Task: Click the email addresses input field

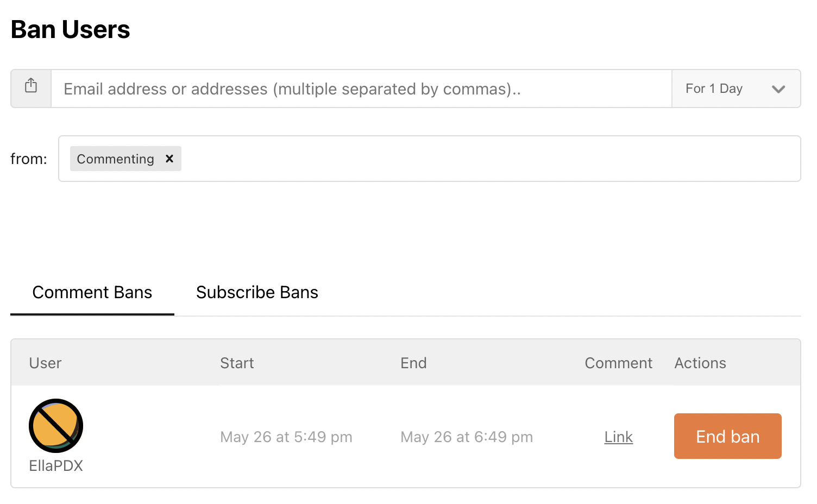Action: coord(361,89)
